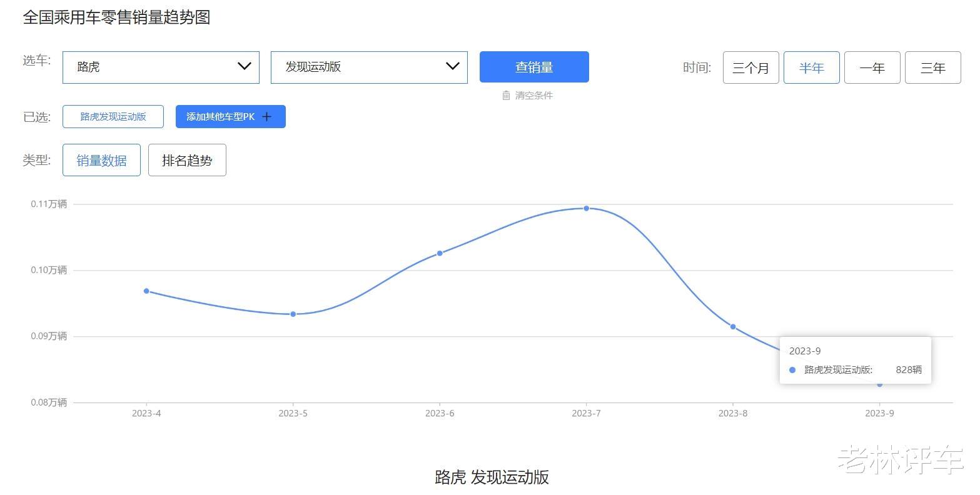The width and height of the screenshot is (980, 495).
Task: Click the 2023-9 data point on chart
Action: pos(880,384)
